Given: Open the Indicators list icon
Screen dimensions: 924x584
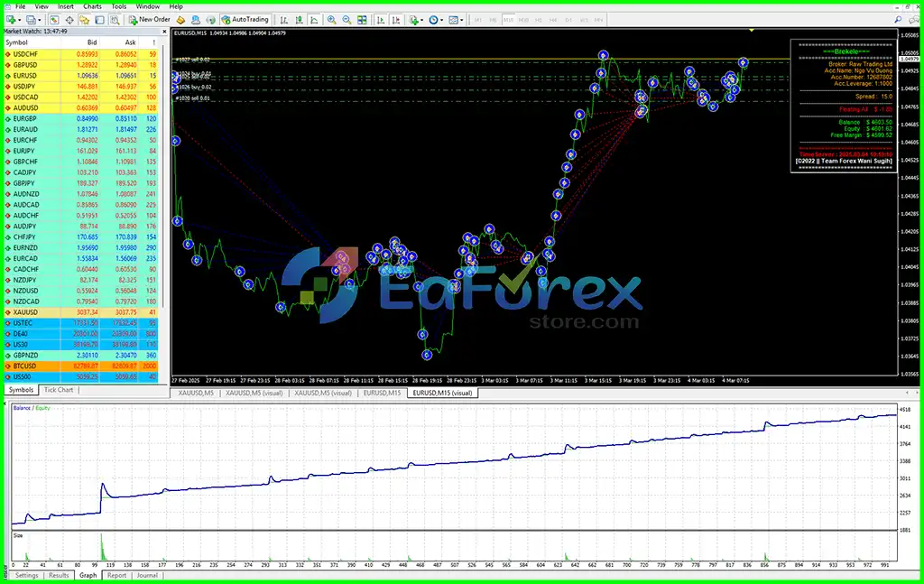Looking at the screenshot, I should click(x=414, y=20).
